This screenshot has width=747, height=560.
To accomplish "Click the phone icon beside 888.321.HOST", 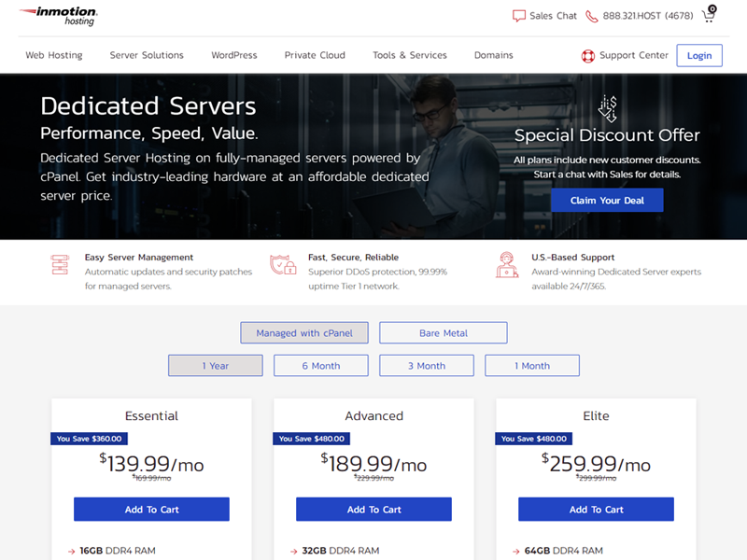I will [x=592, y=16].
